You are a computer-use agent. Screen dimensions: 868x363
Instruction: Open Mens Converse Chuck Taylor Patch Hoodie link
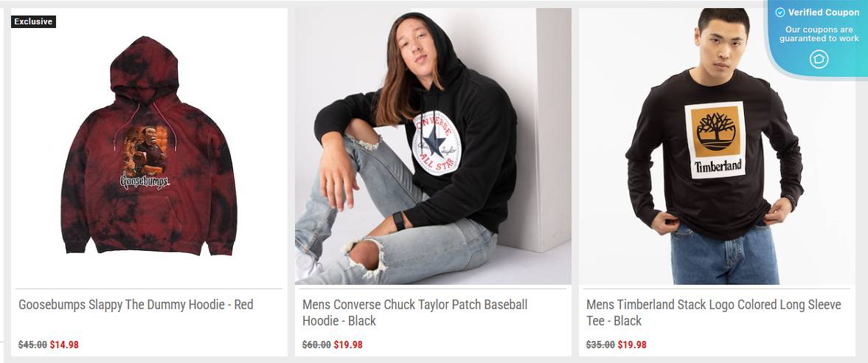coord(414,313)
